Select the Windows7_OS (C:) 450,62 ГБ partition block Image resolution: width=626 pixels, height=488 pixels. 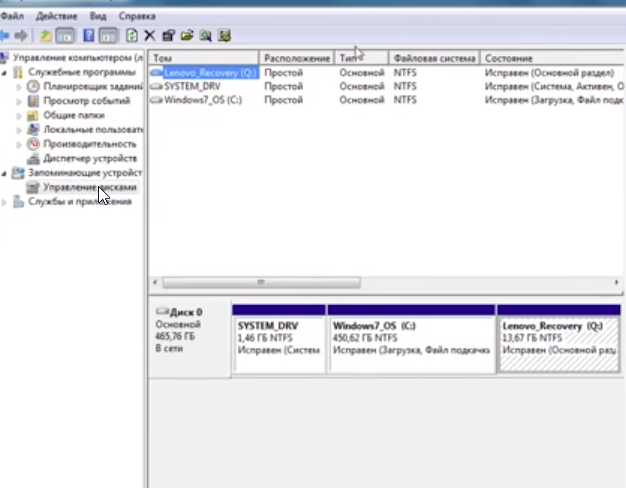click(411, 339)
